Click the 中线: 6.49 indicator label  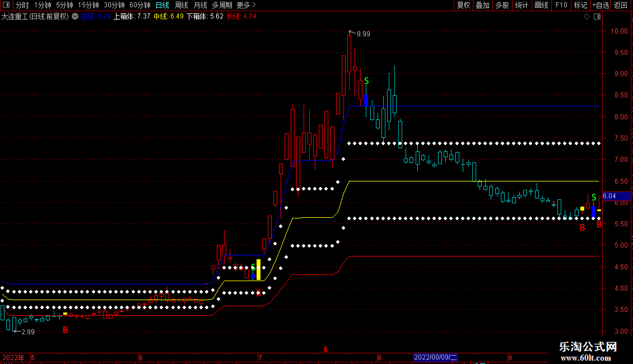pyautogui.click(x=169, y=17)
